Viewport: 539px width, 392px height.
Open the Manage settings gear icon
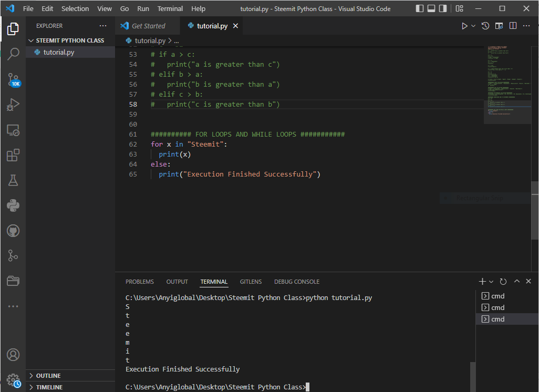[x=13, y=380]
